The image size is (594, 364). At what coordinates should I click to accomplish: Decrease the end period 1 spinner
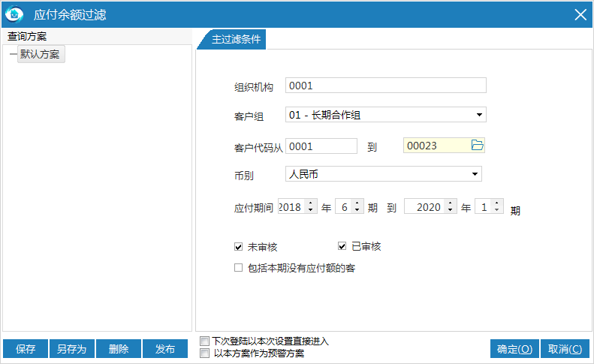click(496, 210)
